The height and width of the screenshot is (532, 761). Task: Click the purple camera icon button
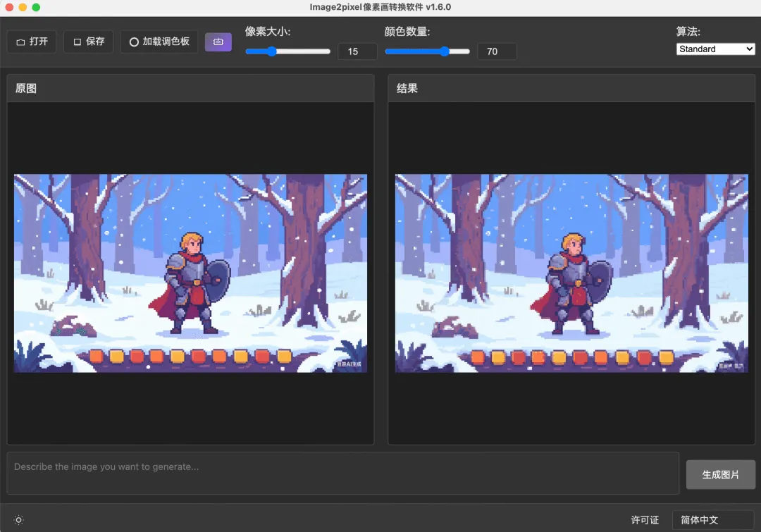point(218,42)
